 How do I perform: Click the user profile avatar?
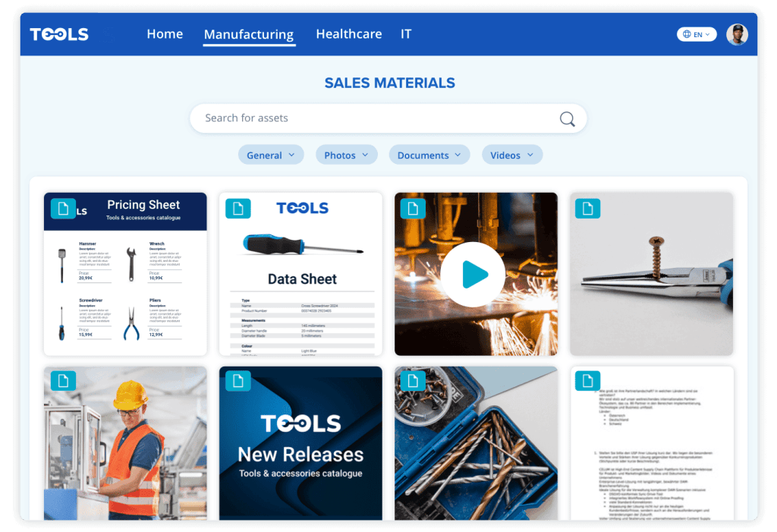[x=737, y=33]
